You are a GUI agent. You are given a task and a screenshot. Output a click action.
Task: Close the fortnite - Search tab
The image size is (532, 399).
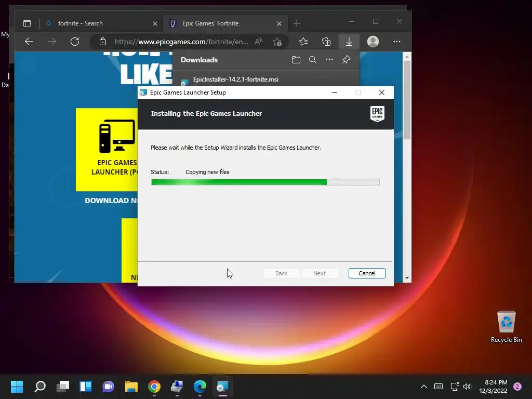point(155,23)
